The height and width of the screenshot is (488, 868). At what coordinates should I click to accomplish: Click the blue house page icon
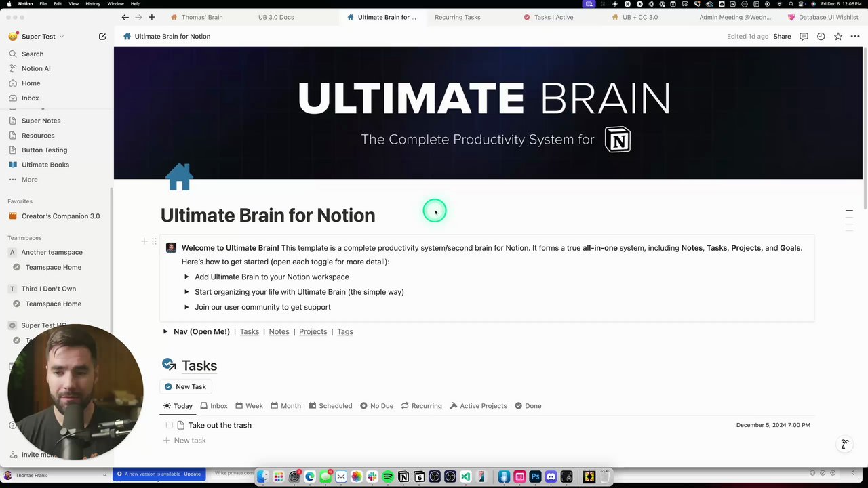tap(179, 177)
